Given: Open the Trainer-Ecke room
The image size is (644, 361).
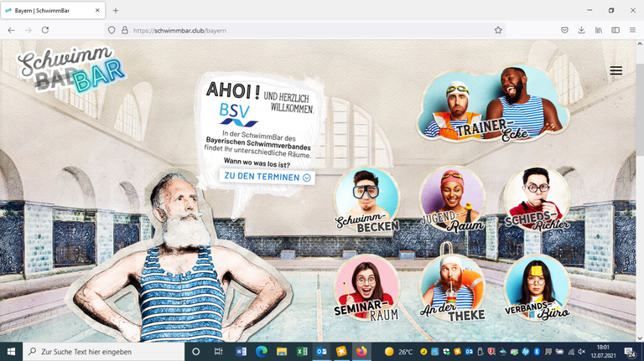Looking at the screenshot, I should point(492,104).
